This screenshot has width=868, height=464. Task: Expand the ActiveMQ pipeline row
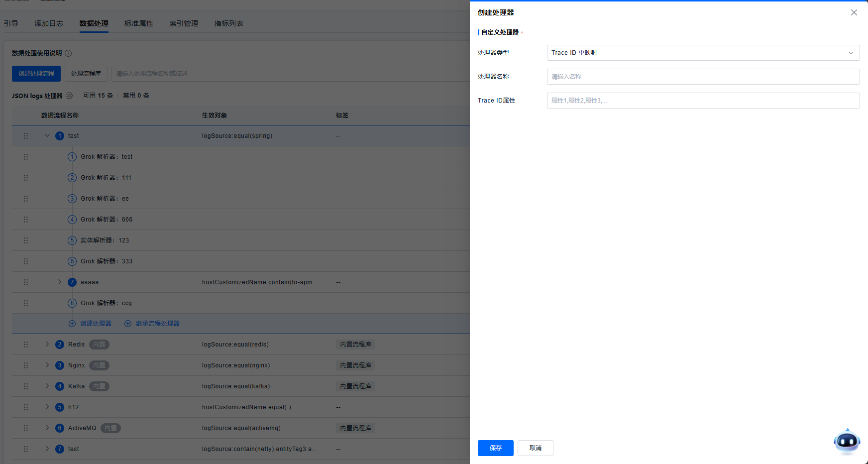point(47,428)
